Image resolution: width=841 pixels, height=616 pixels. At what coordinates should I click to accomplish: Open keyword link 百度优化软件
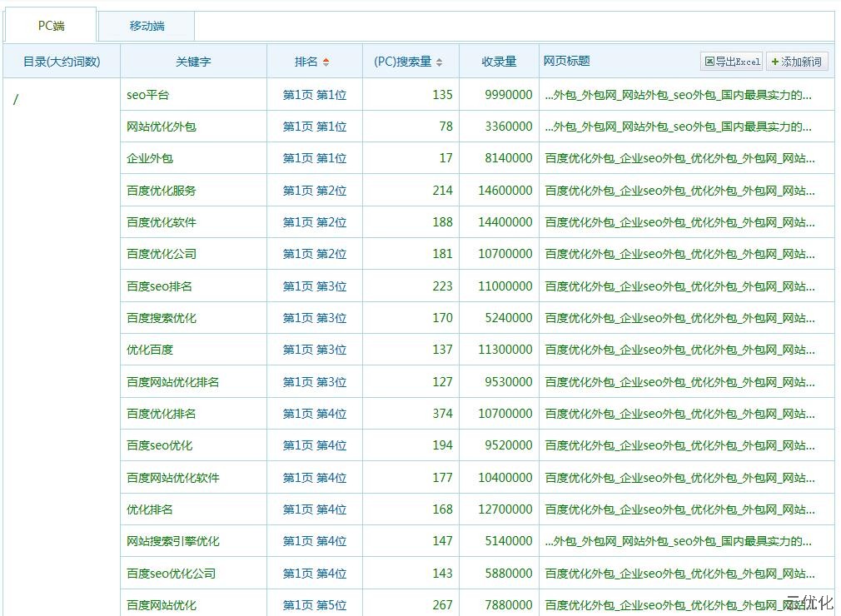coord(162,222)
